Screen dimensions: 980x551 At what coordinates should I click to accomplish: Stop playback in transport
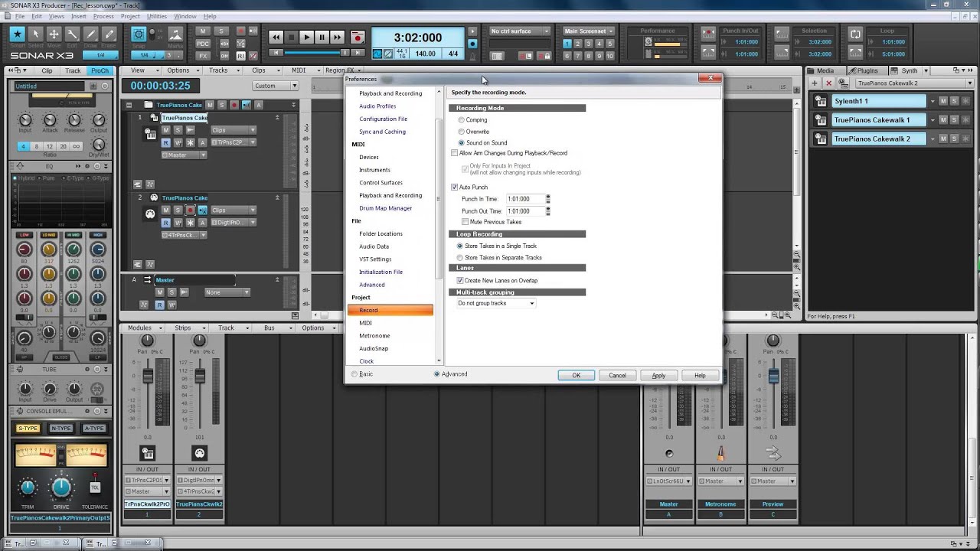291,37
